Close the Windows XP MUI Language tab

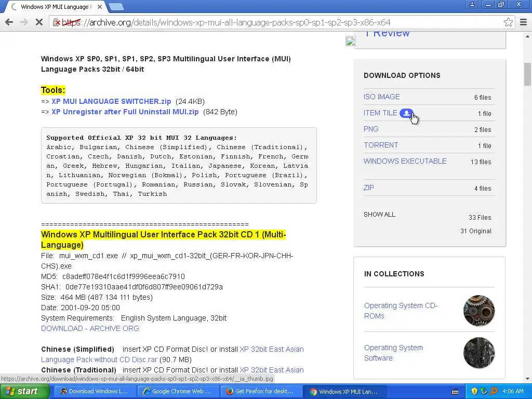click(x=100, y=7)
